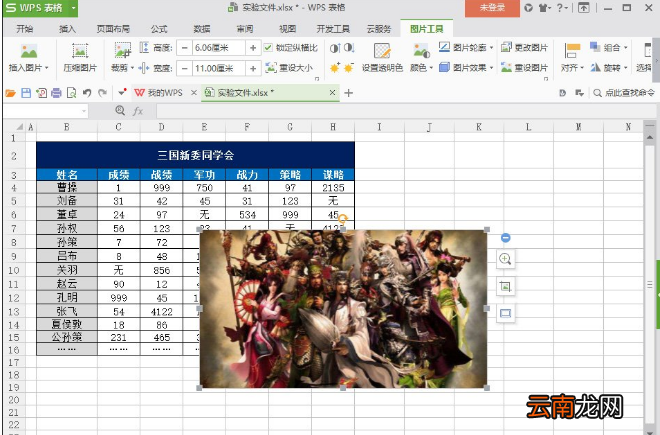Click the redo arrow icon

click(x=102, y=93)
